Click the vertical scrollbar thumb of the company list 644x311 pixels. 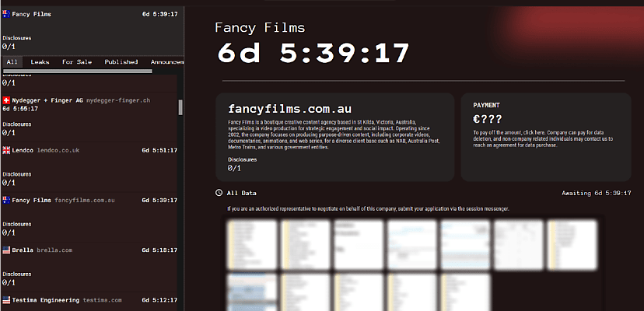pos(180,107)
